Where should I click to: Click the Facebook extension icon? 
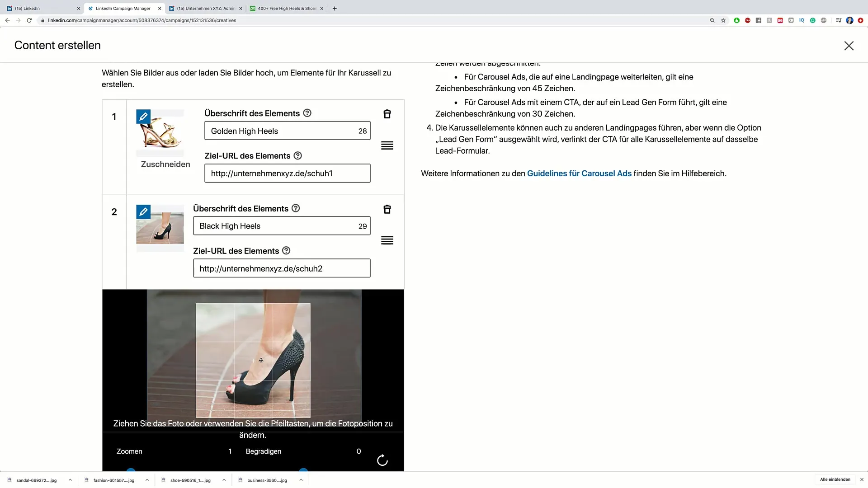pyautogui.click(x=759, y=20)
